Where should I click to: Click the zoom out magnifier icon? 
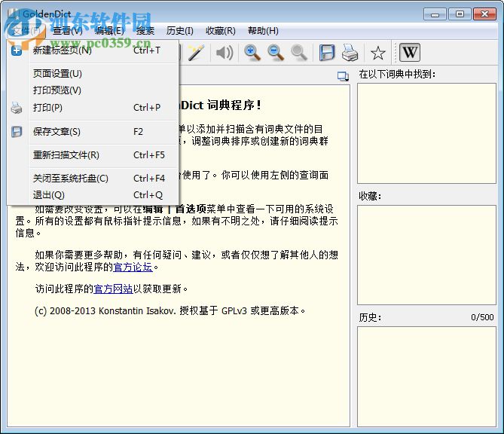(276, 53)
